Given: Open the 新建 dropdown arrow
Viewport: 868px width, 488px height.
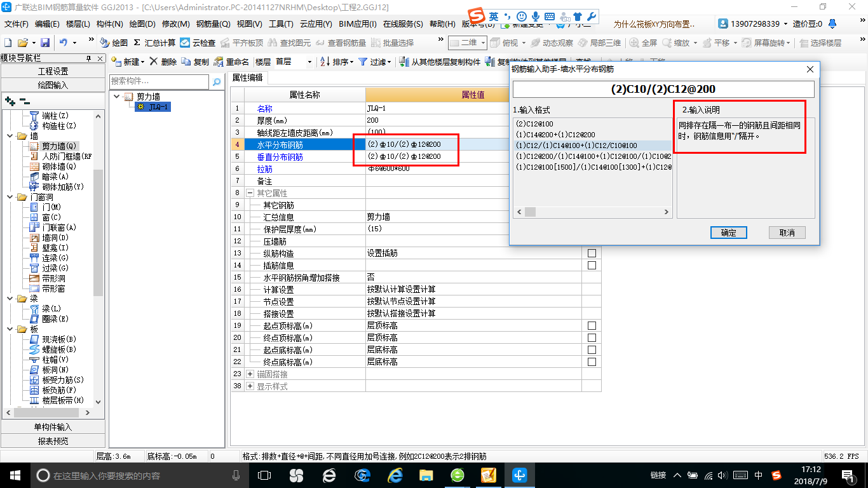Looking at the screenshot, I should pyautogui.click(x=143, y=62).
